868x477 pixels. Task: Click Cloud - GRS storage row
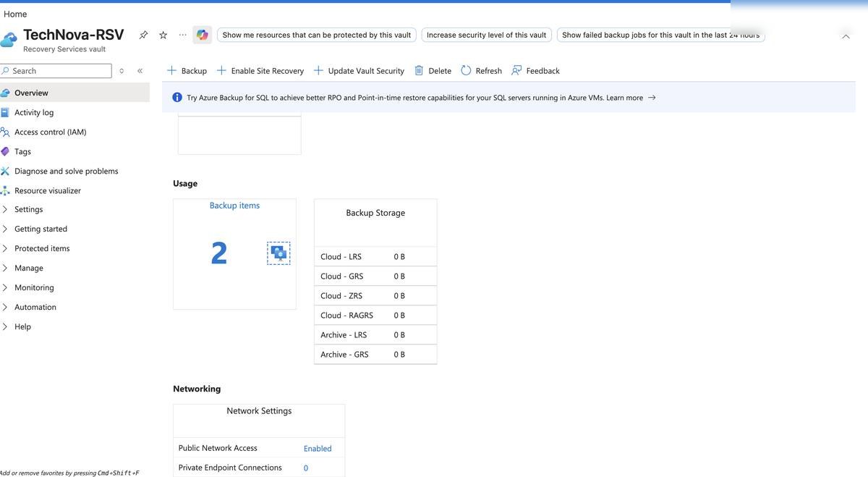pos(375,276)
